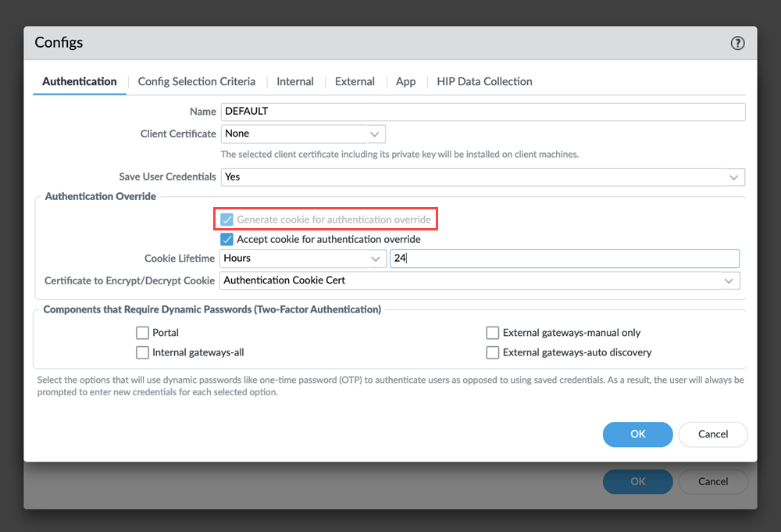Enable External gateways-manual only
This screenshot has height=532, width=781.
[x=493, y=332]
